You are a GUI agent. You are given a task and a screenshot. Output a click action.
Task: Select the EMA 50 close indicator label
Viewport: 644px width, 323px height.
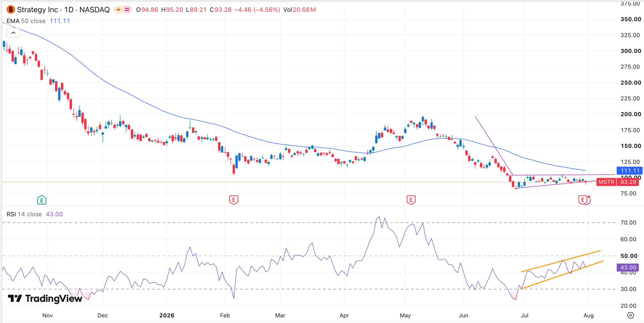coord(26,21)
